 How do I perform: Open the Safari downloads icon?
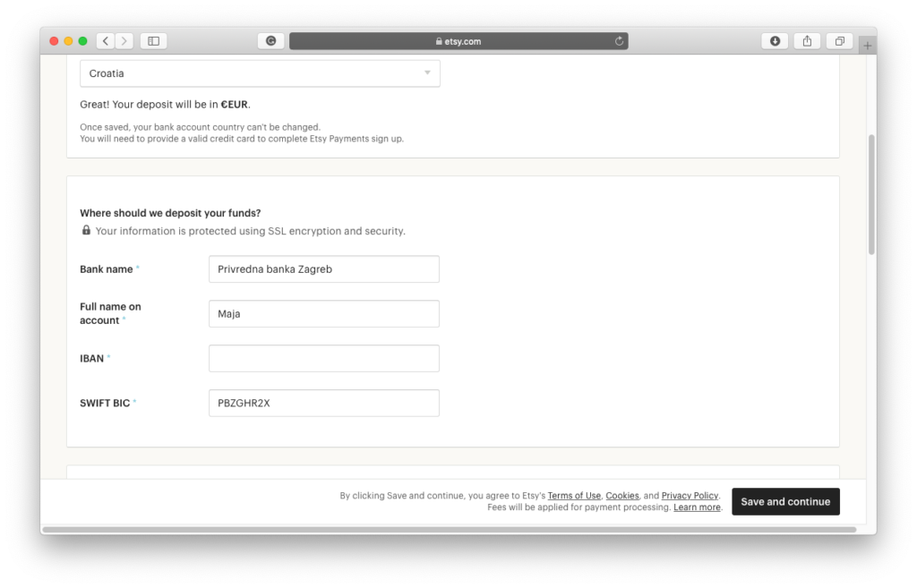click(774, 41)
